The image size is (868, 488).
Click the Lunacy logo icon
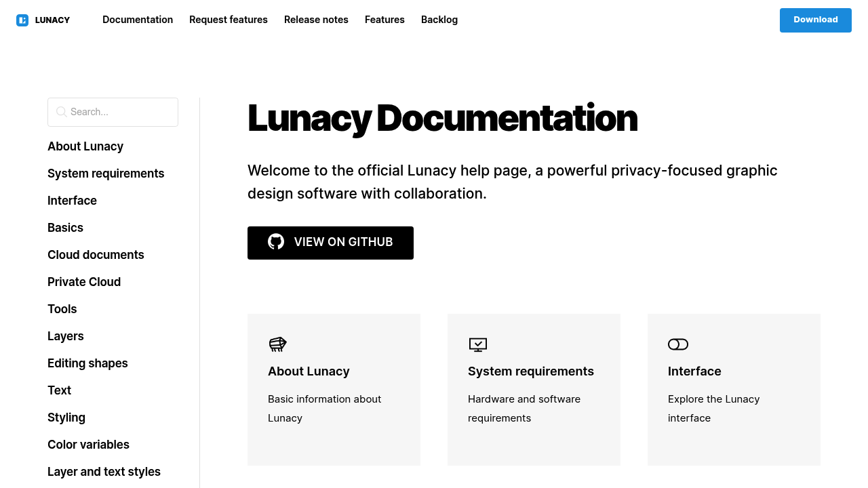tap(22, 20)
